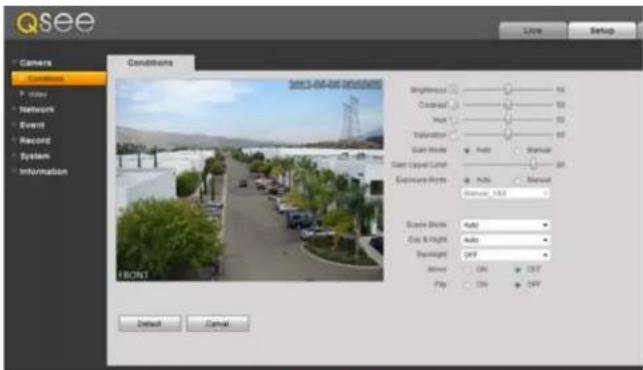The image size is (643, 370).
Task: Click the Default button
Action: point(150,324)
